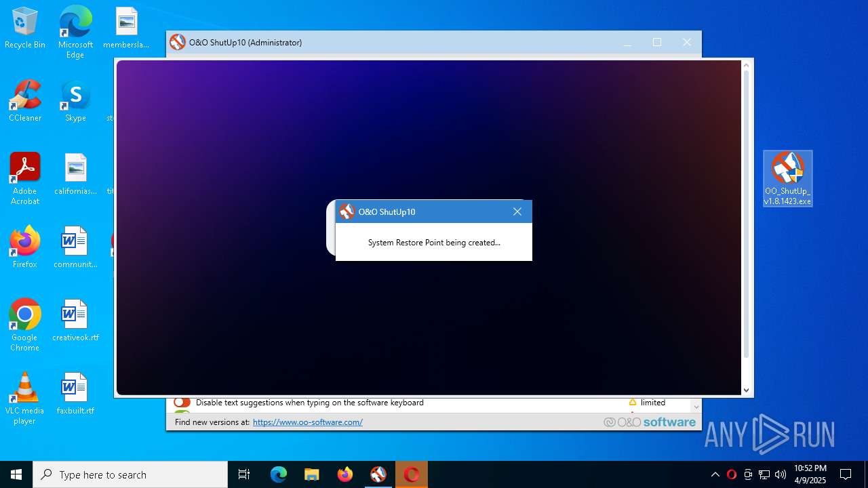Open the Adobe Acrobat desktop shortcut
Image resolution: width=868 pixels, height=488 pixels.
pos(25,178)
